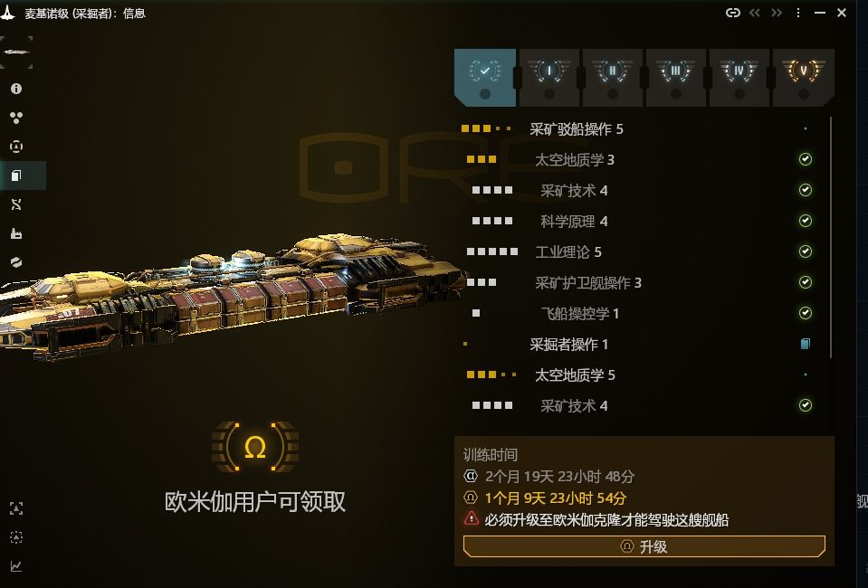Click the skill list vertical scrollbar
The image size is (868, 588).
[831, 238]
